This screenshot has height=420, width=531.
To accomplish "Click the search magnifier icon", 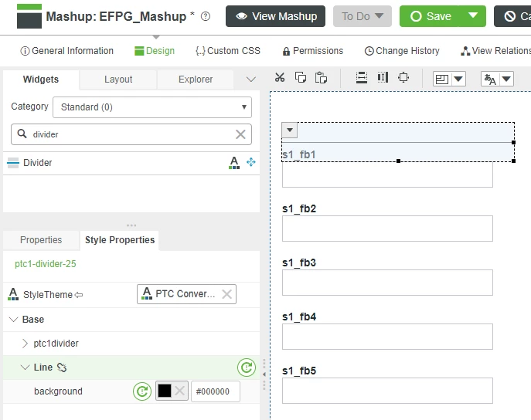I will (x=22, y=134).
